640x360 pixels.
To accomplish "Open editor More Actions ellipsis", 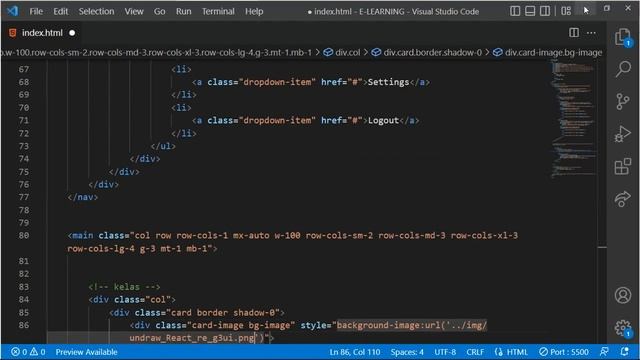I will (591, 33).
